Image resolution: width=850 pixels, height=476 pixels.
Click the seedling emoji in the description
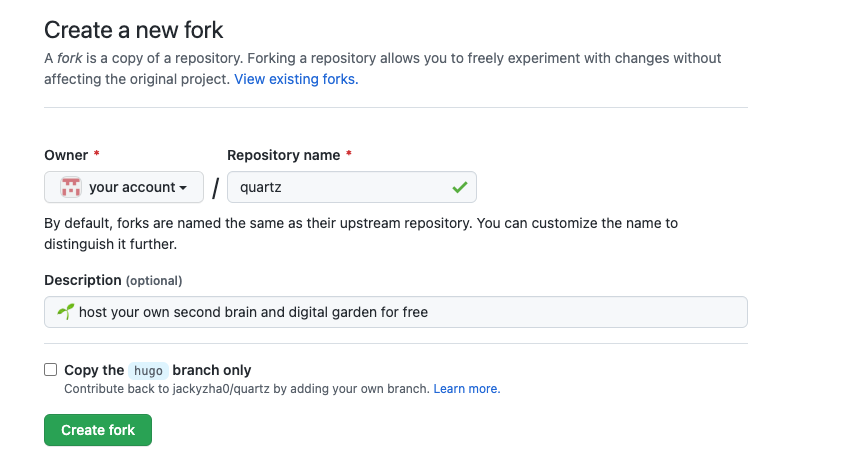pyautogui.click(x=65, y=312)
